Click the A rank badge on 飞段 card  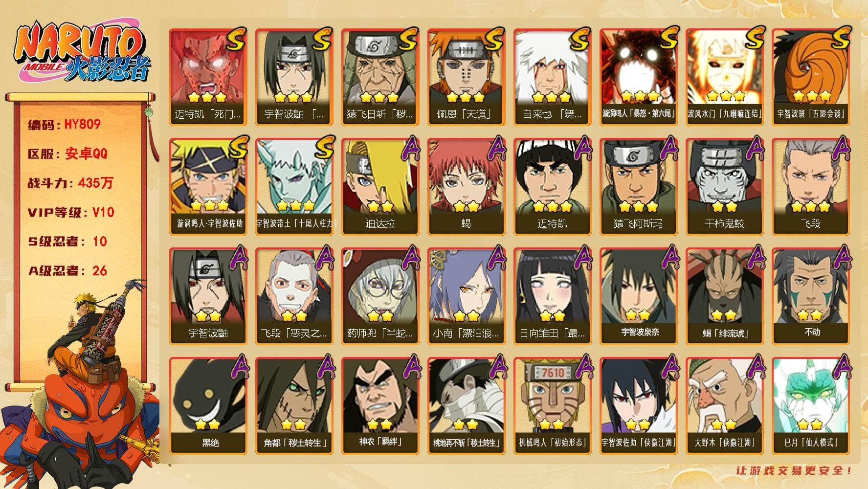840,148
